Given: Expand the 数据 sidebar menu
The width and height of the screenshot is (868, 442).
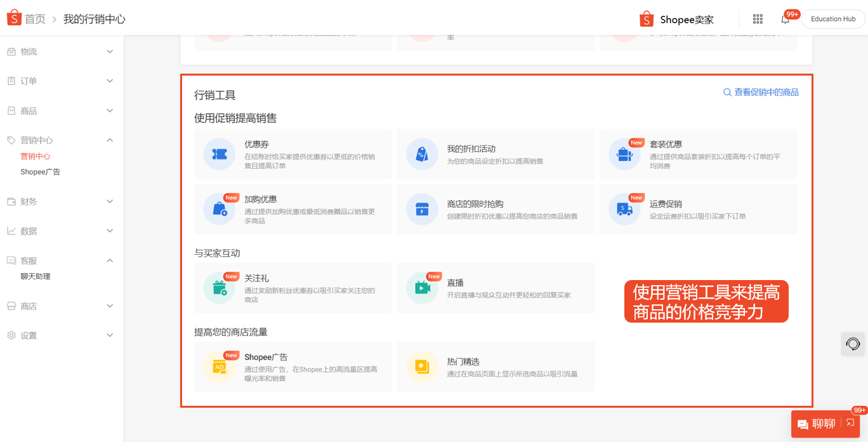Looking at the screenshot, I should 110,231.
